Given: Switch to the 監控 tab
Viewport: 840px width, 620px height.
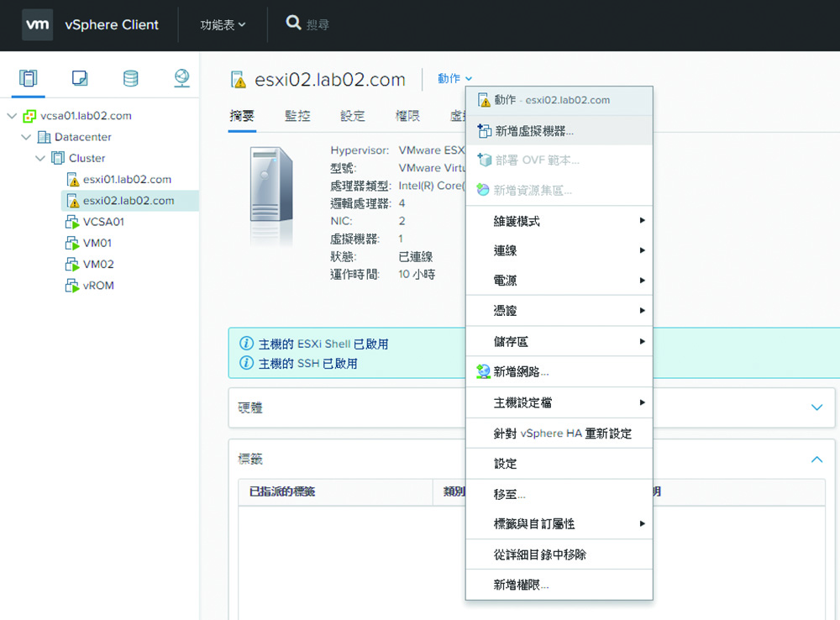Looking at the screenshot, I should (x=297, y=116).
